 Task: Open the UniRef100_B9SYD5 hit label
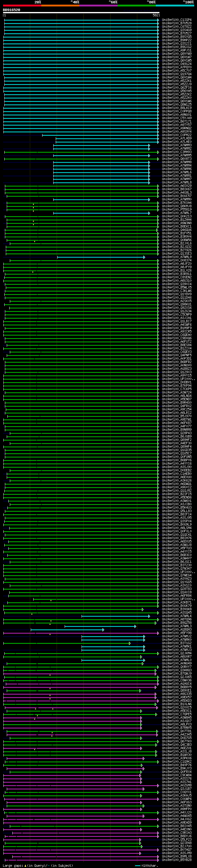pyautogui.click(x=176, y=37)
